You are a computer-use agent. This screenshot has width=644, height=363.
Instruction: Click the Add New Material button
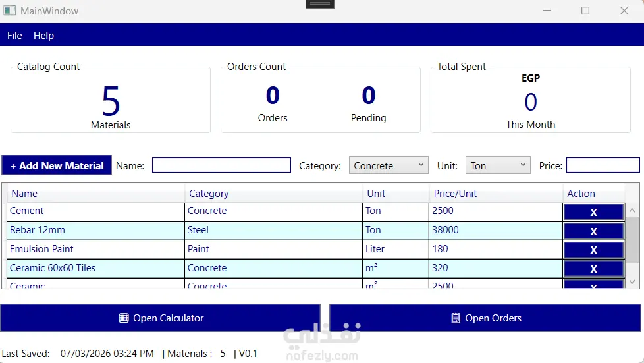click(x=57, y=165)
